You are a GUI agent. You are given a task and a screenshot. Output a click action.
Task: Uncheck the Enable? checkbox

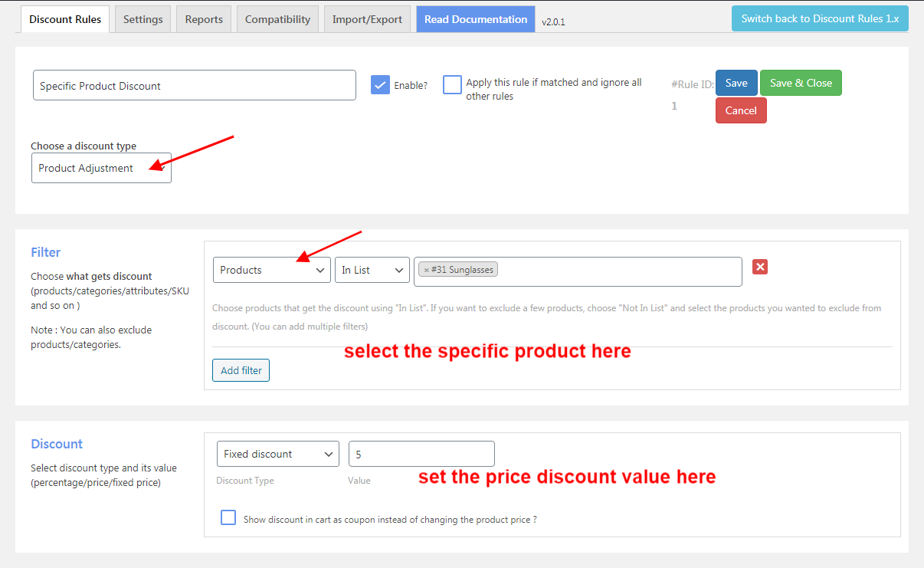pos(380,84)
